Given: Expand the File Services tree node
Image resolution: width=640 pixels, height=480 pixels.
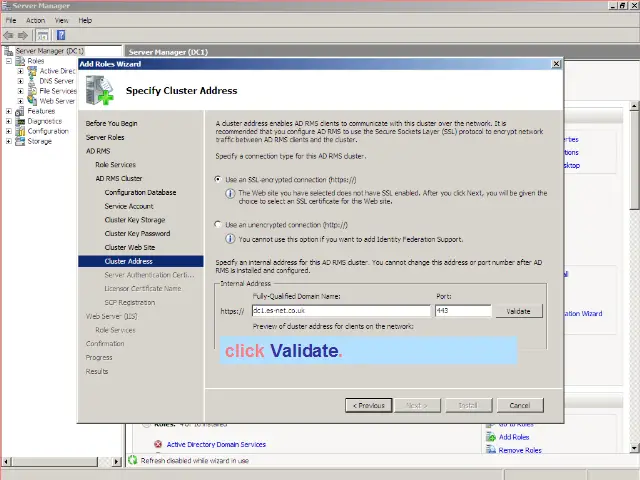Looking at the screenshot, I should tap(20, 91).
